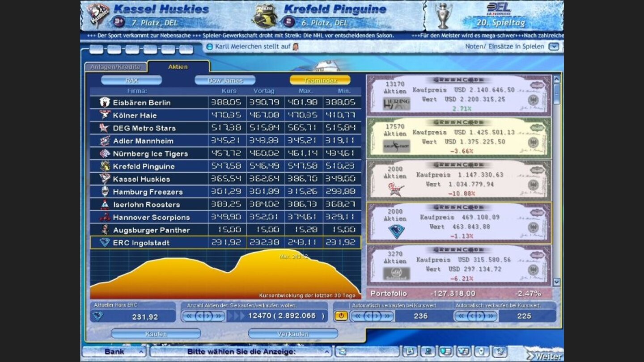The height and width of the screenshot is (362, 644).
Task: Select the certificate with Kaufpreis 469.108,09
Action: pos(459,223)
